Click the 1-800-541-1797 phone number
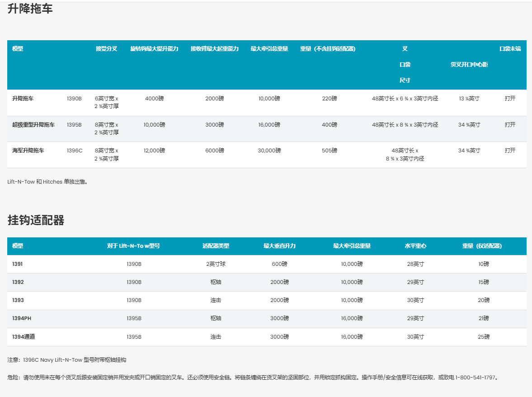Viewport: 532px width, 397px height. tap(476, 377)
